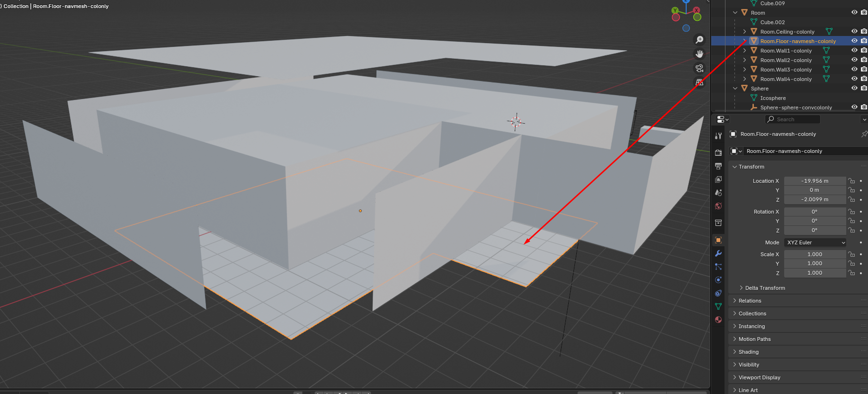The image size is (868, 394).
Task: Click the pin icon in the properties header
Action: 864,134
